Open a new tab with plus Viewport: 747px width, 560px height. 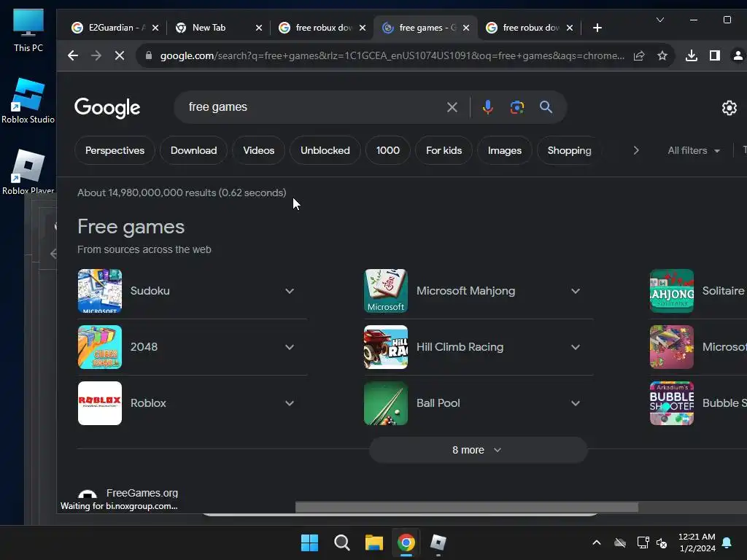pos(597,28)
